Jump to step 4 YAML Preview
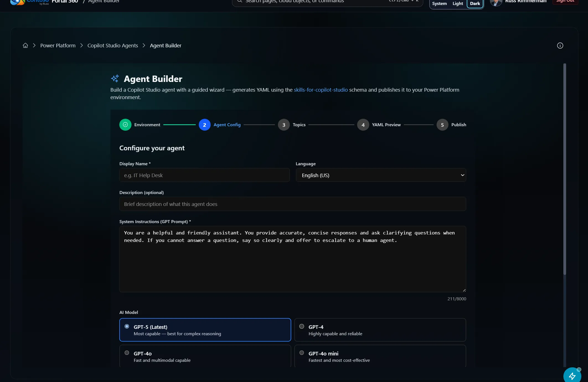The image size is (588, 382). click(x=379, y=125)
